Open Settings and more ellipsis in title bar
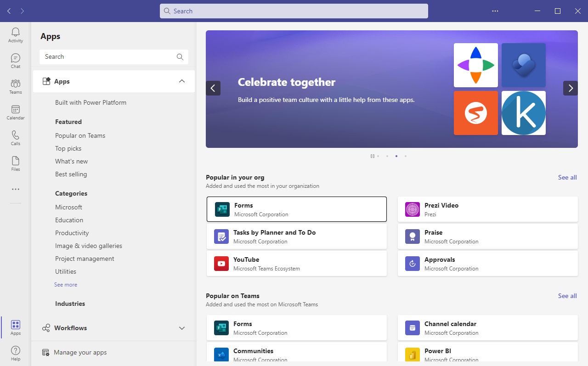Screen dimensions: 588x366 tap(495, 11)
